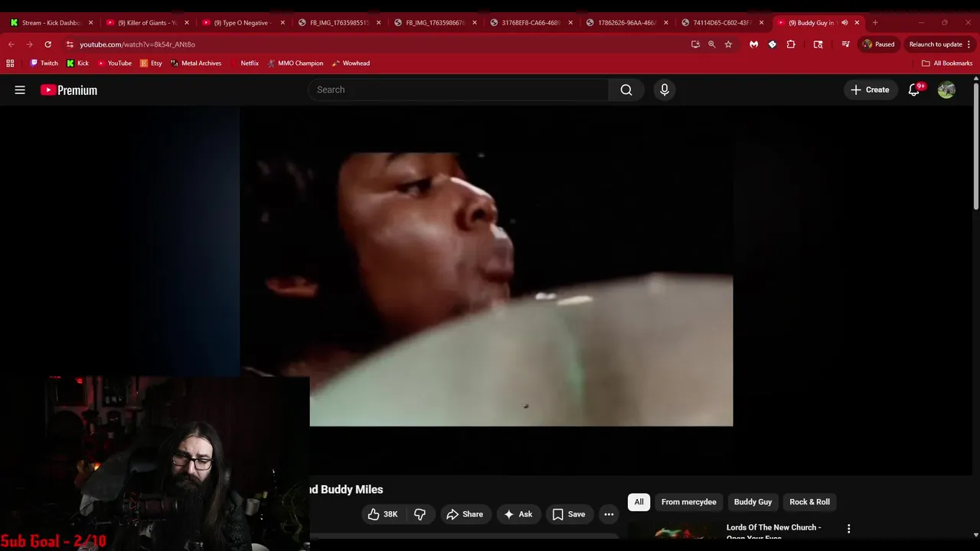Image resolution: width=980 pixels, height=551 pixels.
Task: Open the All Bookmarks folder
Action: tap(947, 64)
